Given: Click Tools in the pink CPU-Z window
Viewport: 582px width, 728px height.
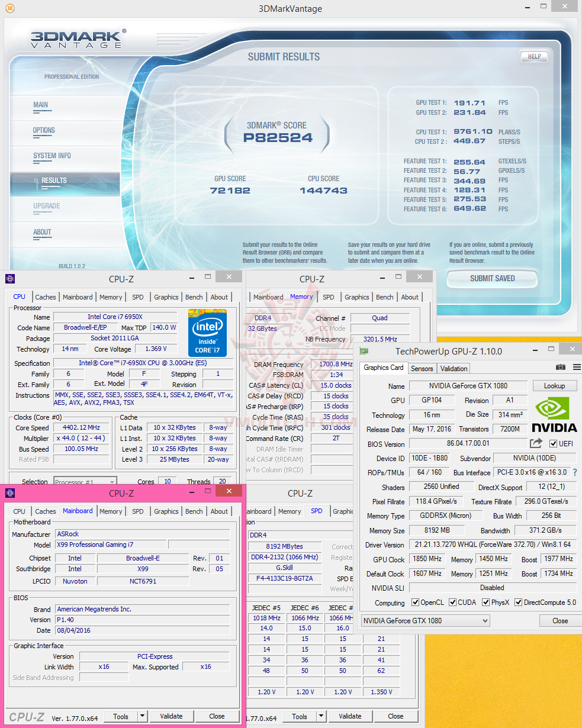Looking at the screenshot, I should (121, 716).
